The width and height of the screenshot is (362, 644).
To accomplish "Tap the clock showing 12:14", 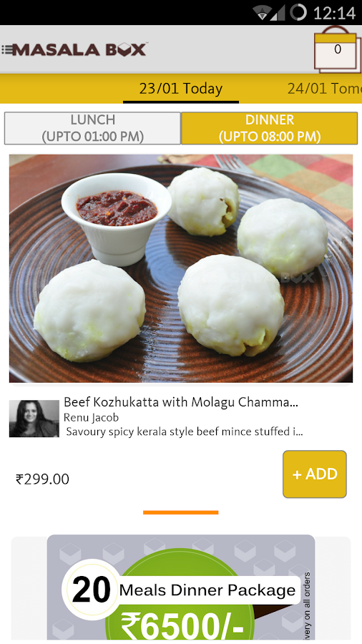I will tap(334, 13).
